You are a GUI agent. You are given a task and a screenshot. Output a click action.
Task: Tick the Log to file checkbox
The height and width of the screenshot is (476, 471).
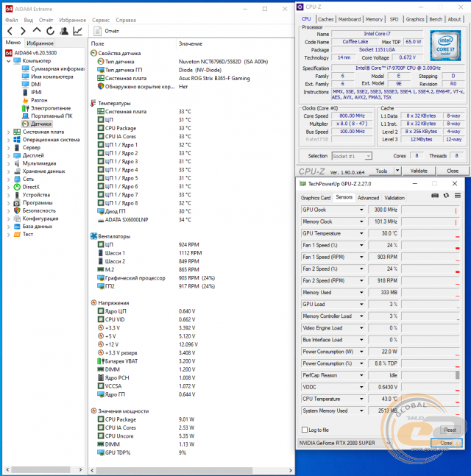305,430
